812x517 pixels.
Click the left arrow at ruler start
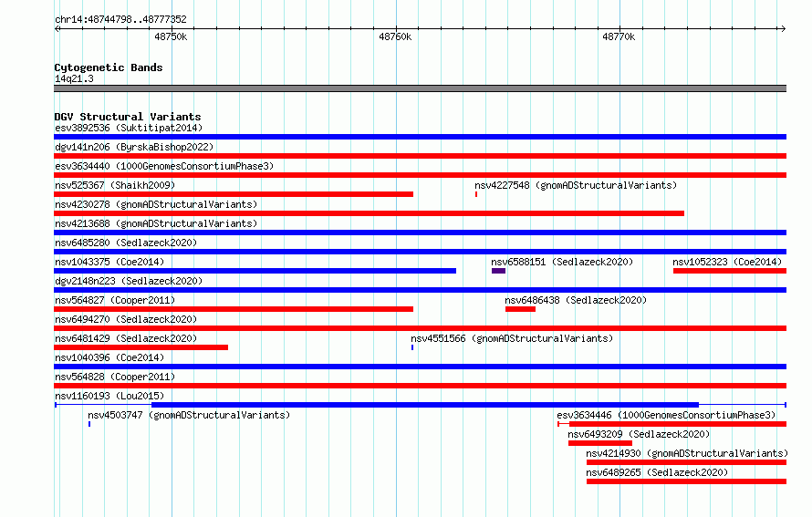click(x=57, y=29)
